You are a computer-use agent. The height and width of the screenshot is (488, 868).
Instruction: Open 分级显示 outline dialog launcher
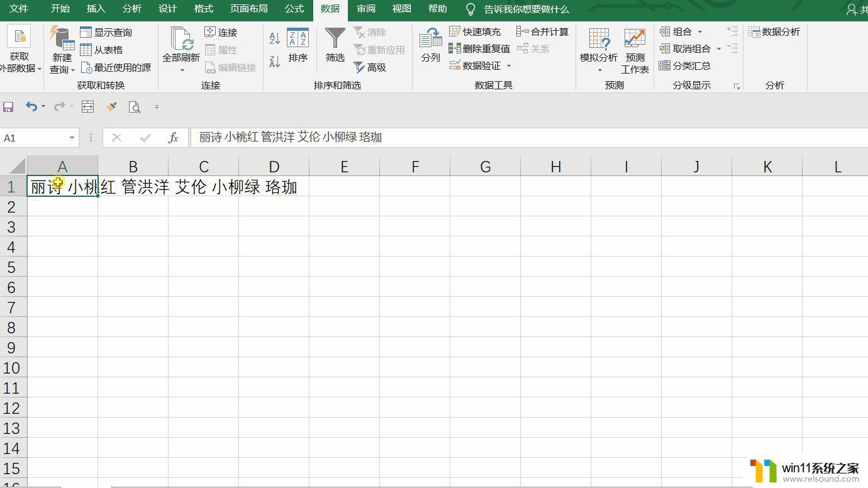pyautogui.click(x=737, y=87)
